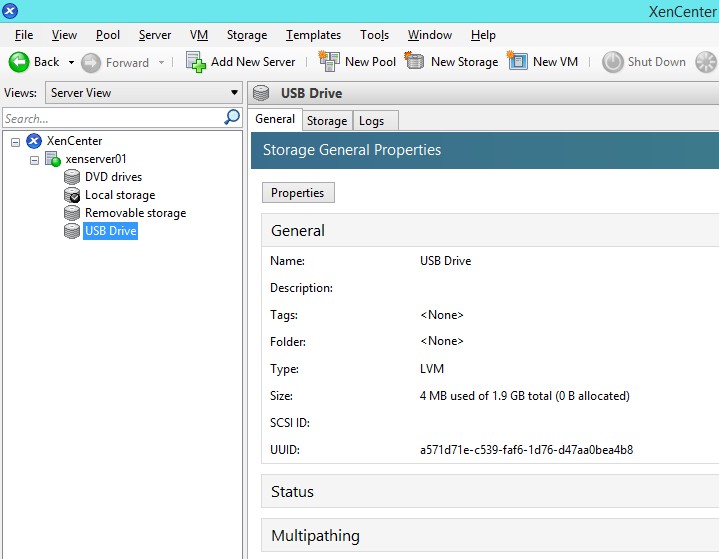719x559 pixels.
Task: Open the Templates menu
Action: tap(313, 35)
